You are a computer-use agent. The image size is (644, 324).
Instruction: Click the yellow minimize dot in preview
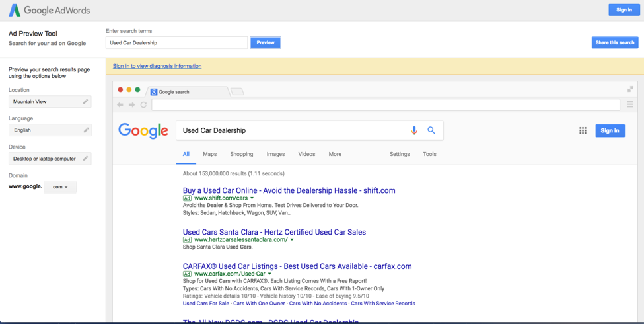click(129, 90)
